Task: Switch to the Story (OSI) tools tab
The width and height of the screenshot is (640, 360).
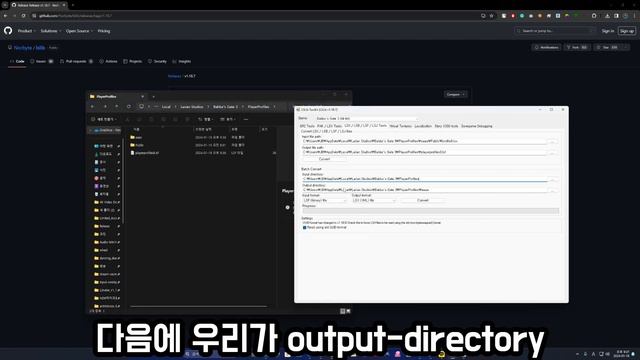Action: click(x=446, y=126)
